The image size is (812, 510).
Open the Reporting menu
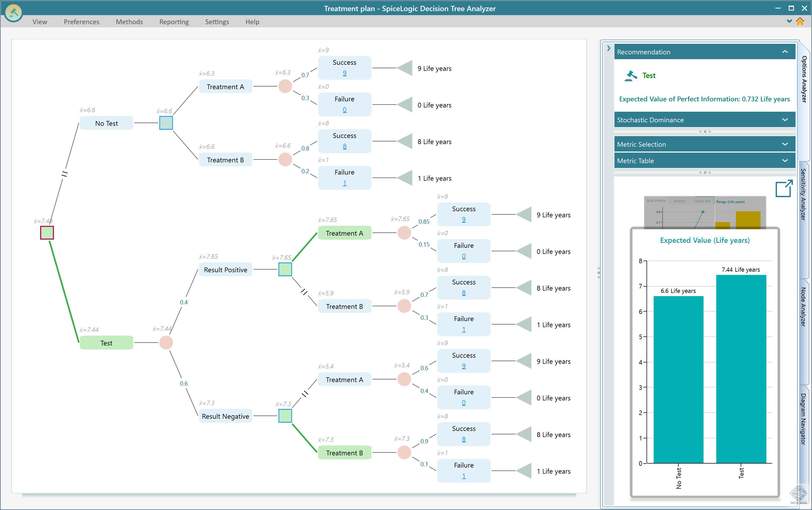[174, 21]
